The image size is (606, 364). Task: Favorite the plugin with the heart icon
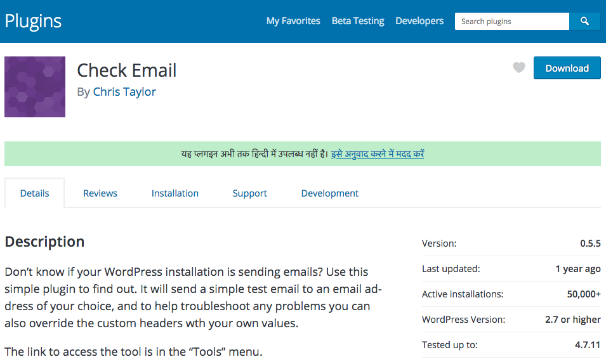(x=518, y=68)
